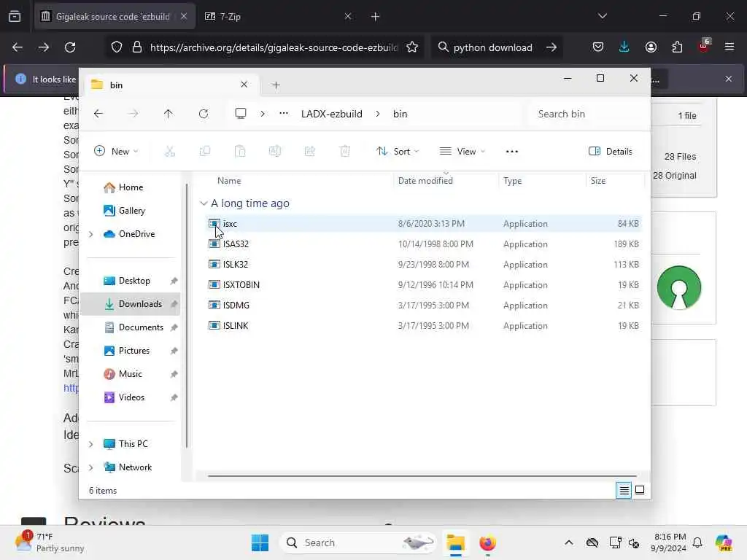The height and width of the screenshot is (560, 747).
Task: Refresh the bin folder view
Action: tap(204, 114)
